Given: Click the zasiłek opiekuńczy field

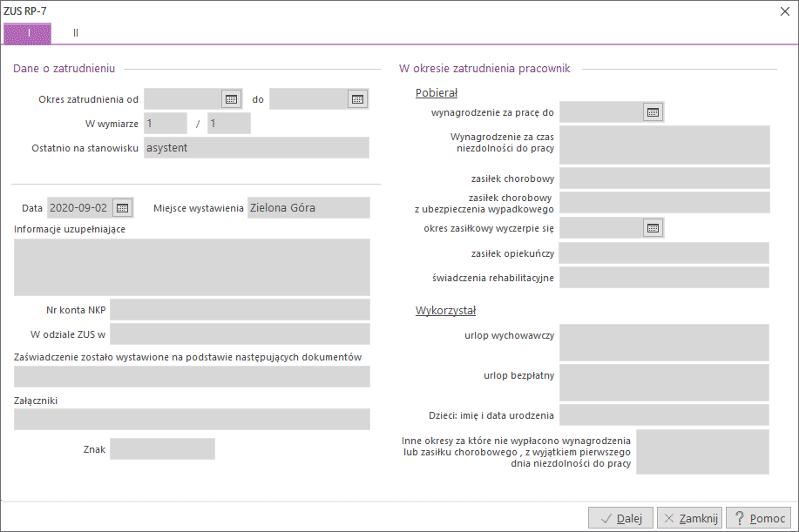Looking at the screenshot, I should pyautogui.click(x=664, y=253).
